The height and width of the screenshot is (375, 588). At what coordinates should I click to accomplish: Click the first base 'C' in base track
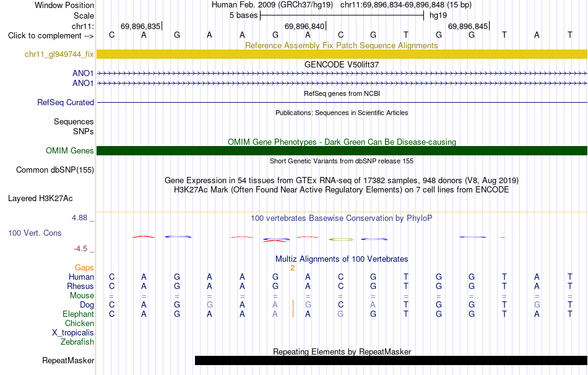tap(111, 35)
